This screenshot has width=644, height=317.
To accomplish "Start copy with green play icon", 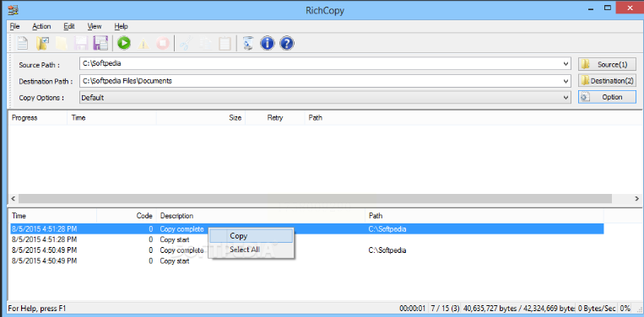I will 123,44.
